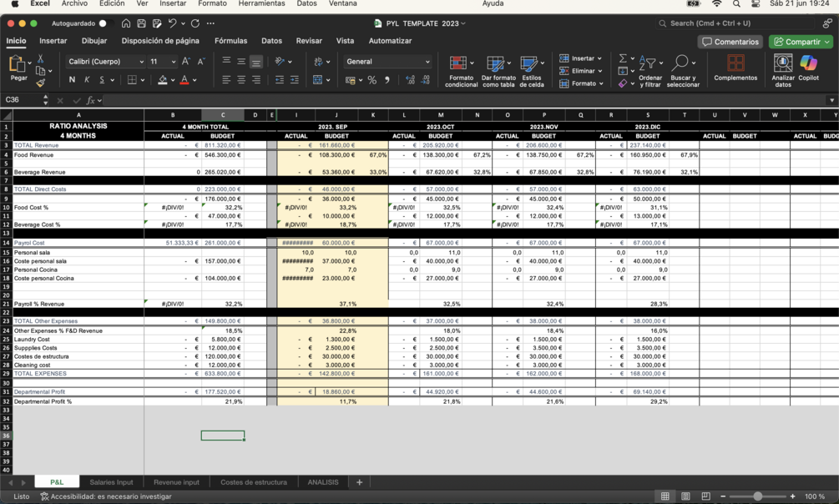This screenshot has width=839, height=504.
Task: Select the Format Painter brush icon
Action: [x=40, y=83]
